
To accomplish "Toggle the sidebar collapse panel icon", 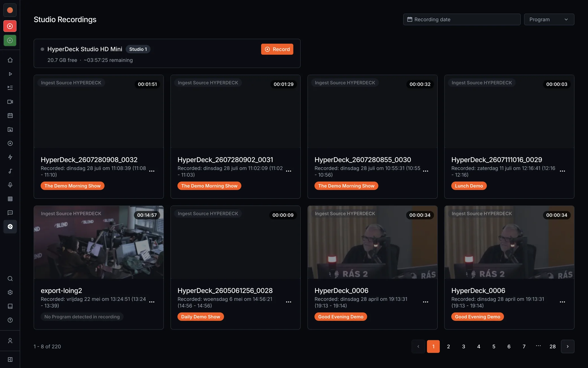I will point(10,360).
